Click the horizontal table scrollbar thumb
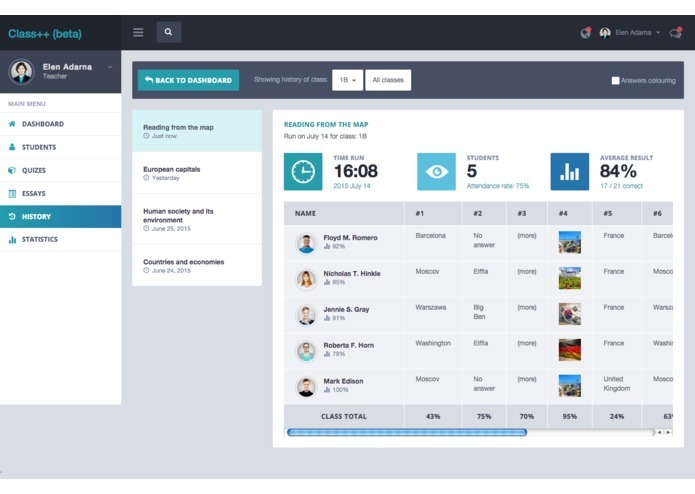This screenshot has width=695, height=494. click(407, 432)
